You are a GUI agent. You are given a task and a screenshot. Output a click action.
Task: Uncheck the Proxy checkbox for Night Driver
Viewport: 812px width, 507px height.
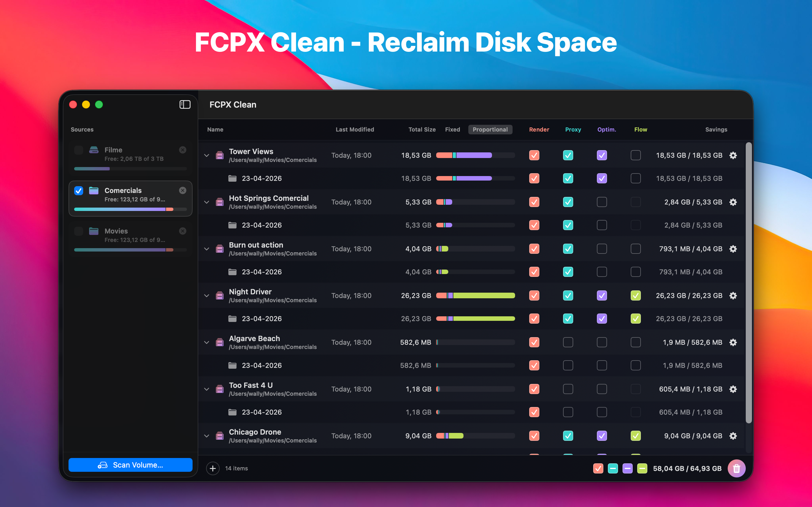coord(568,295)
